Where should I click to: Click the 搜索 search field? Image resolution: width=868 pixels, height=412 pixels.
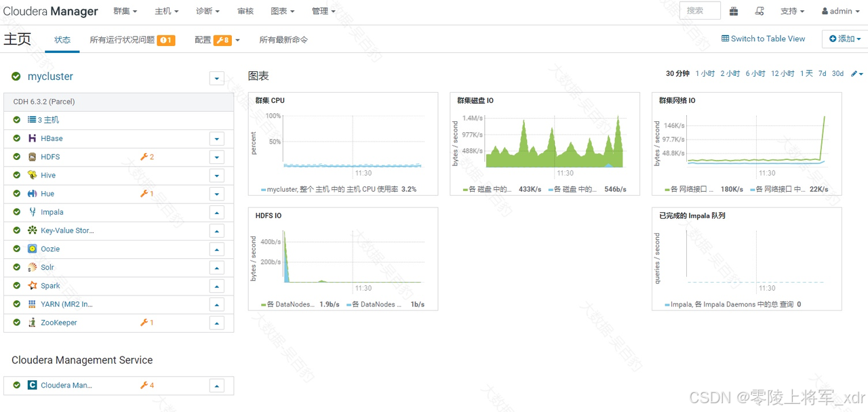click(700, 11)
